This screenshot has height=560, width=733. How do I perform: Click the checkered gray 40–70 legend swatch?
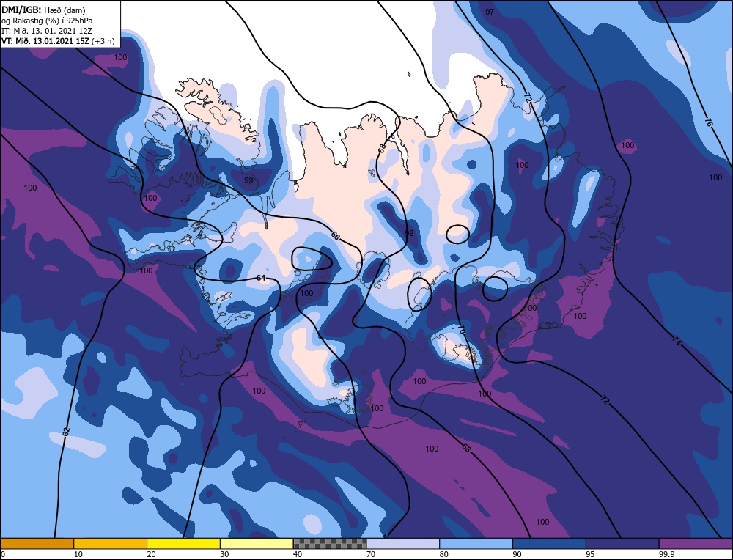pos(330,544)
